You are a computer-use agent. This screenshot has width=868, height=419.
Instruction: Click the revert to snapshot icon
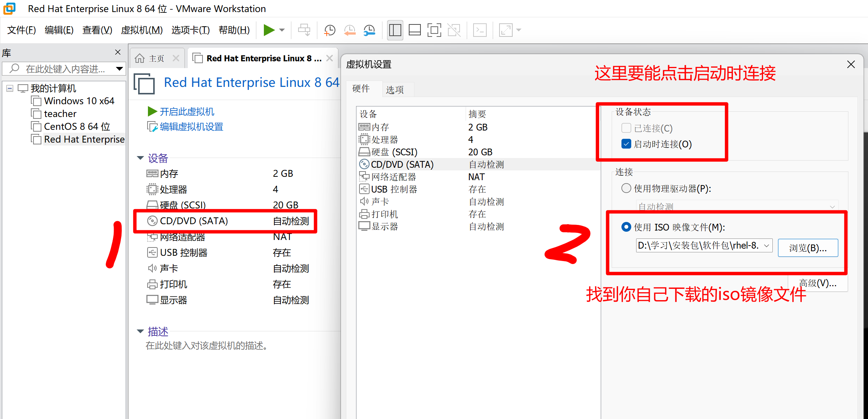coord(350,30)
